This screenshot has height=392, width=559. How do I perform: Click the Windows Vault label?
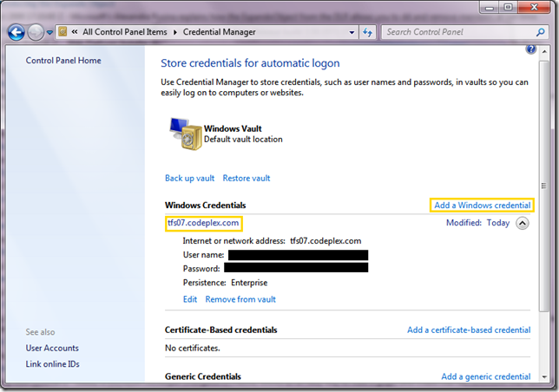click(x=233, y=128)
